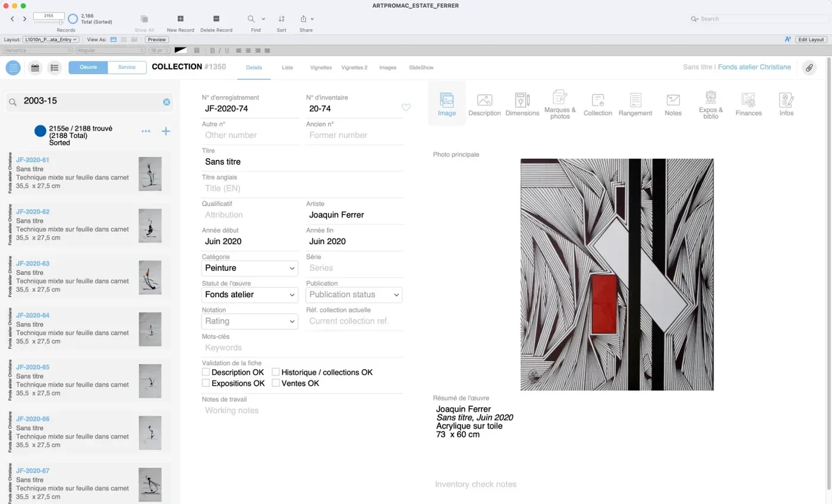Open the Infos panel icon
832x504 pixels.
[x=786, y=104]
